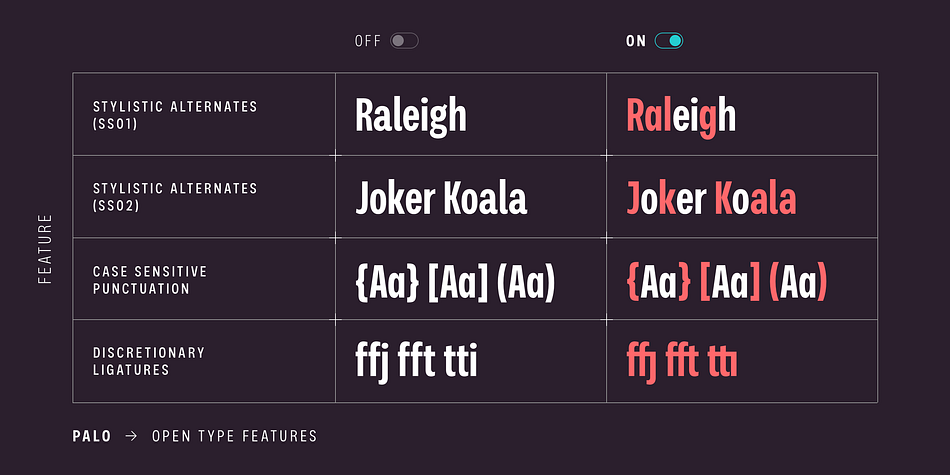Click the white Raleigh sample text
Image resolution: width=950 pixels, height=475 pixels.
click(411, 116)
